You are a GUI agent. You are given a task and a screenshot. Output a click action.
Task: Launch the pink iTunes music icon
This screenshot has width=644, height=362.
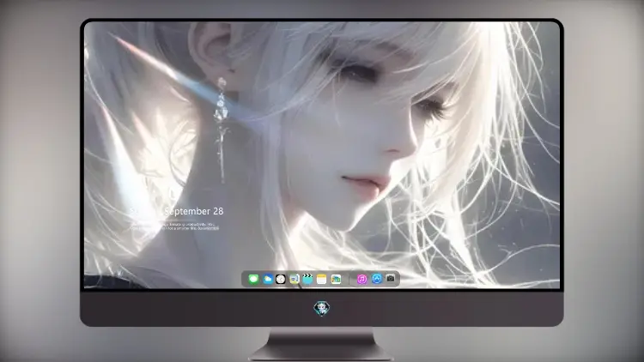(x=361, y=279)
